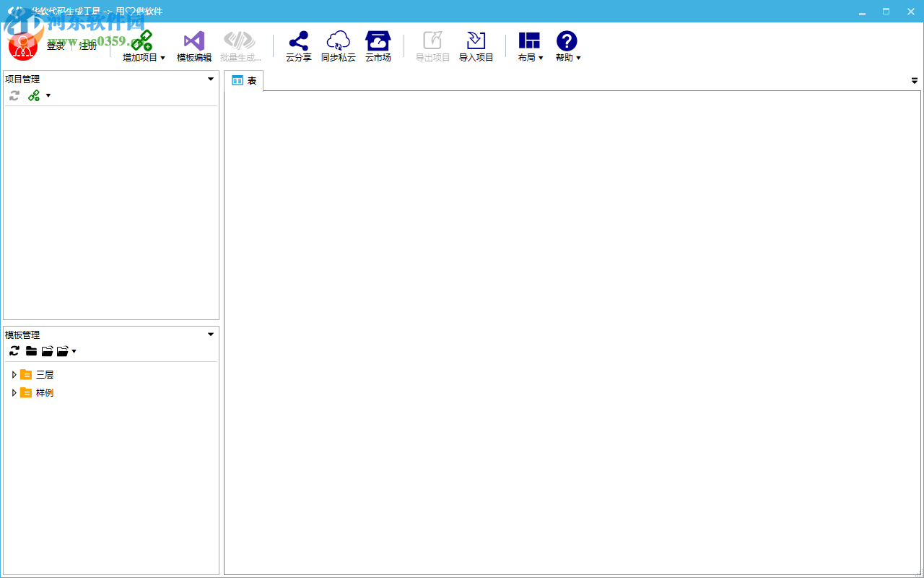The width and height of the screenshot is (924, 578).
Task: Click small green add-project icon in 项目管理
Action: 34,95
